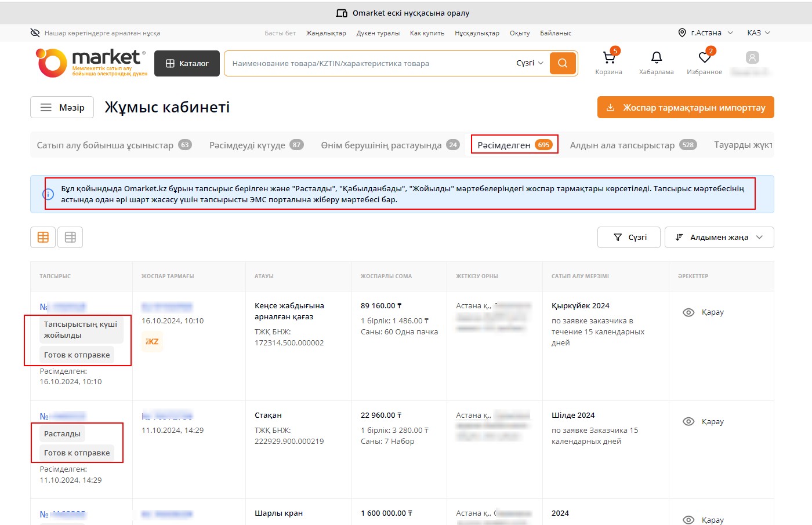Open the ҚАЗ language dropdown
Screen dimensions: 812x525
point(758,33)
